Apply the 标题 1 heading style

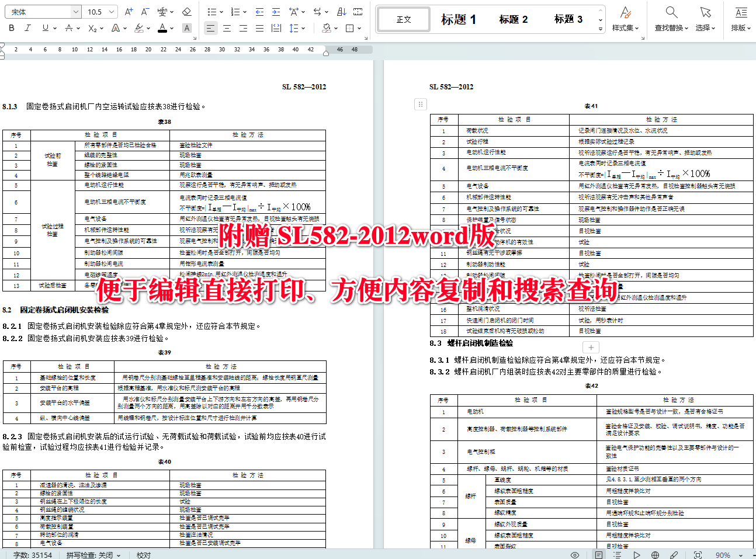pyautogui.click(x=459, y=19)
